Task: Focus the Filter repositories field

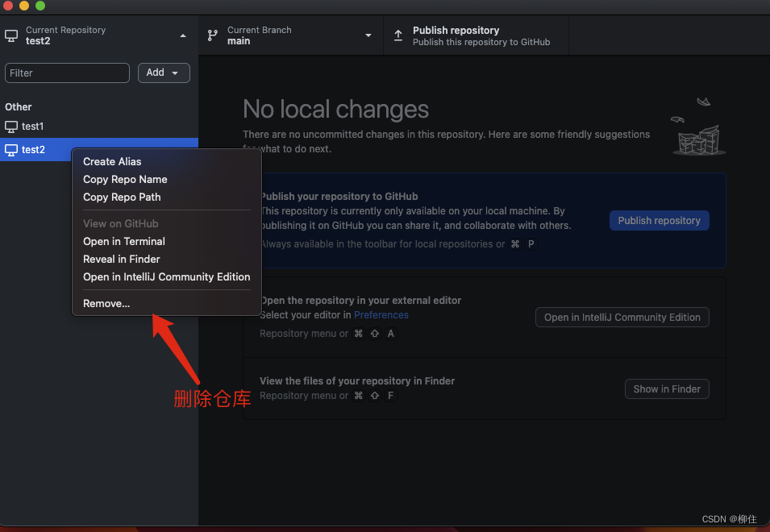Action: pos(67,73)
